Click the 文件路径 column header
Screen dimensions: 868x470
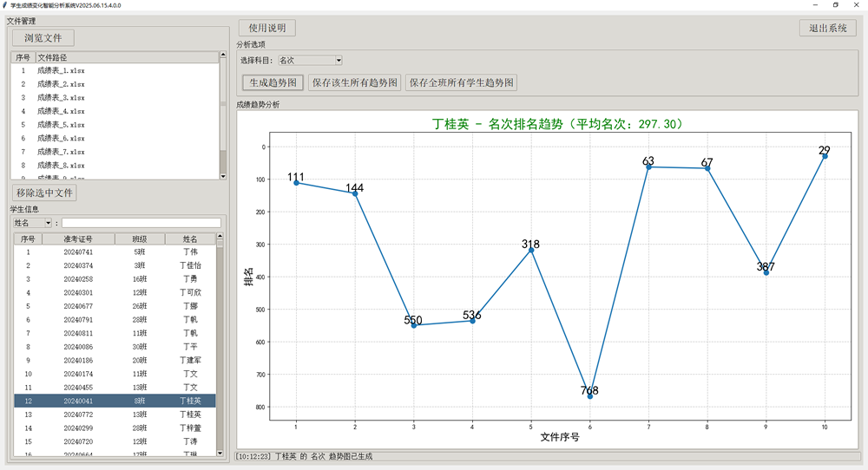pyautogui.click(x=126, y=57)
